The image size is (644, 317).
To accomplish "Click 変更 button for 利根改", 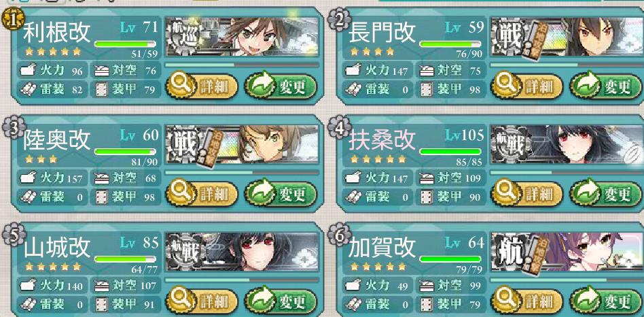I will click(281, 86).
